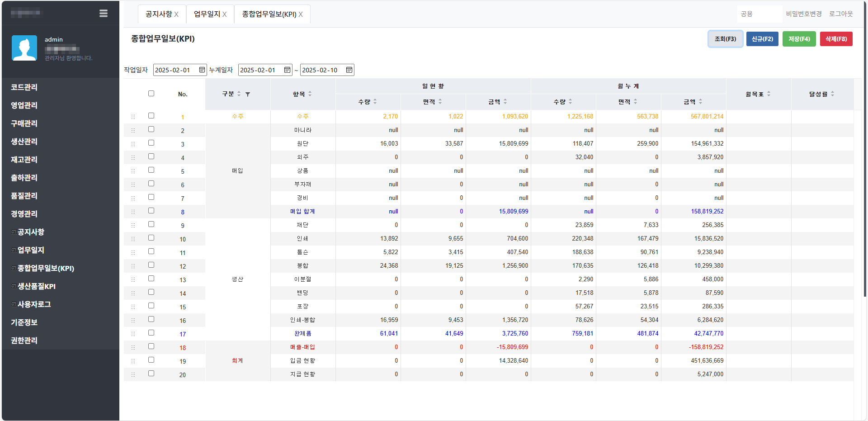Click the admin profile avatar
Screen dimensions: 868x421
tap(24, 48)
